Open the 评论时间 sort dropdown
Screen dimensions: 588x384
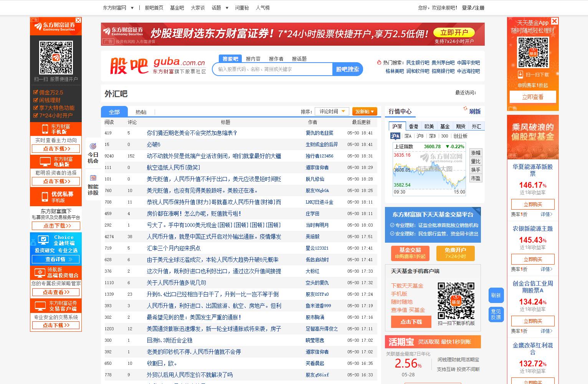pyautogui.click(x=331, y=111)
